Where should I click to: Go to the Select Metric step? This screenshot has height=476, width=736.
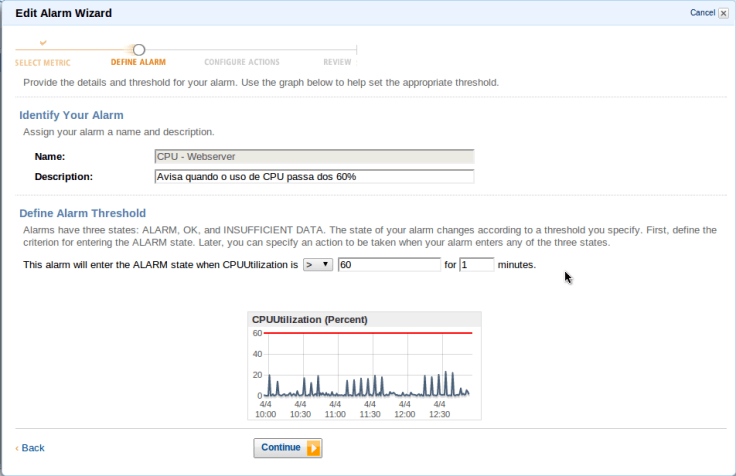tap(42, 62)
